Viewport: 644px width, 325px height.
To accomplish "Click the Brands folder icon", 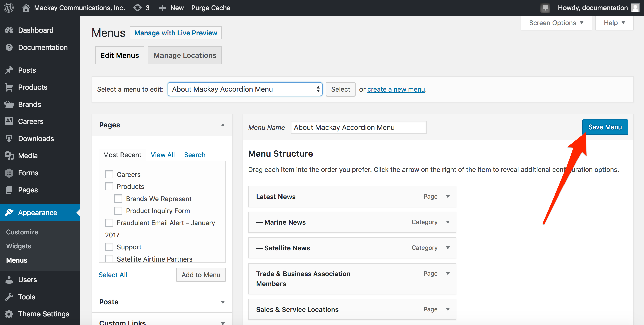I will [x=9, y=104].
